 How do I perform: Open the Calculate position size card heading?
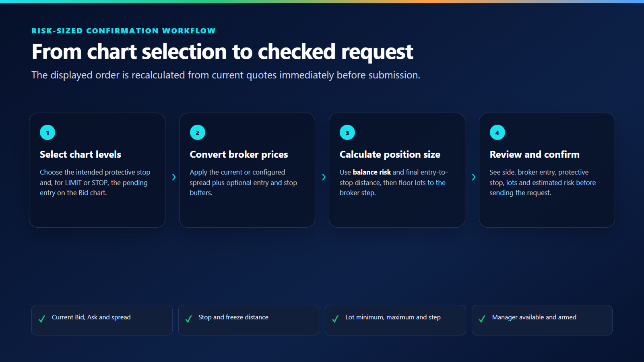[390, 154]
